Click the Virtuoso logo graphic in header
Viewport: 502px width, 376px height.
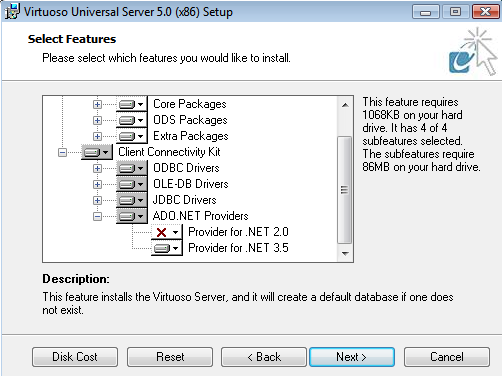(x=472, y=51)
